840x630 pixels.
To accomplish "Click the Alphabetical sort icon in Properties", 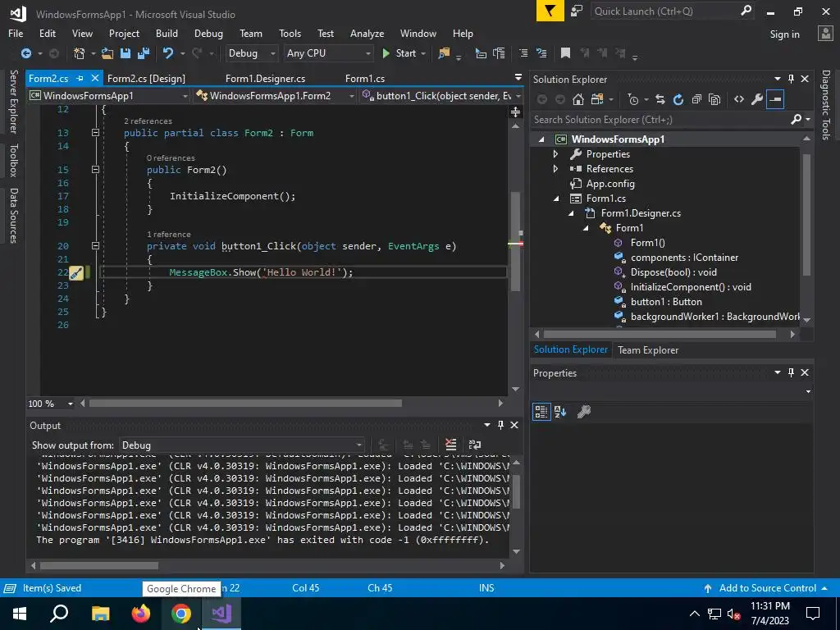I will coord(560,412).
